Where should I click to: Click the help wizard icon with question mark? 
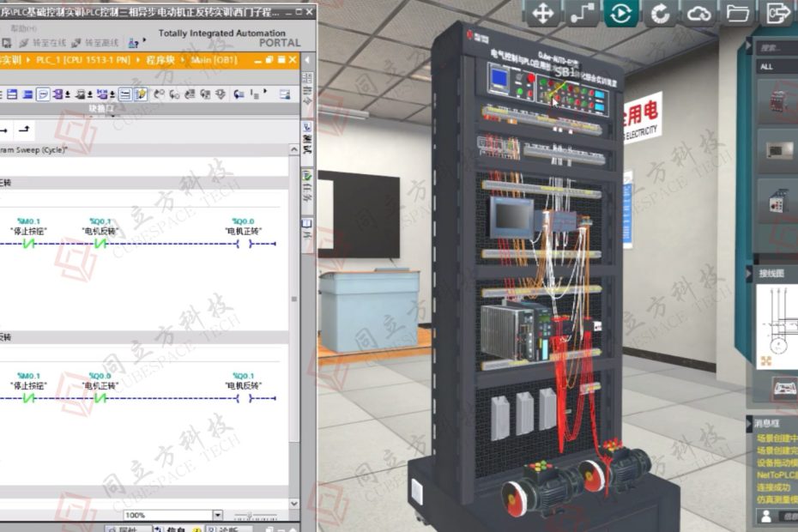tap(133, 43)
